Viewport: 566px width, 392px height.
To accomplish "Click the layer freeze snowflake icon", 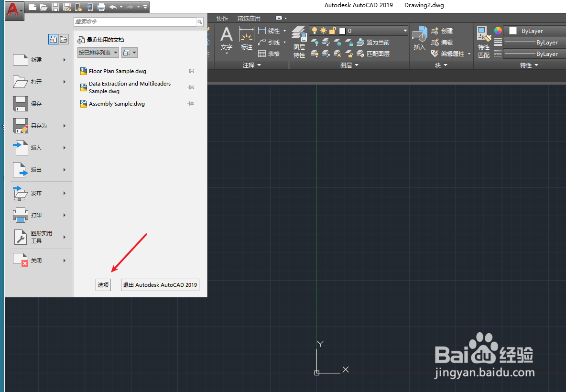I will tap(338, 43).
